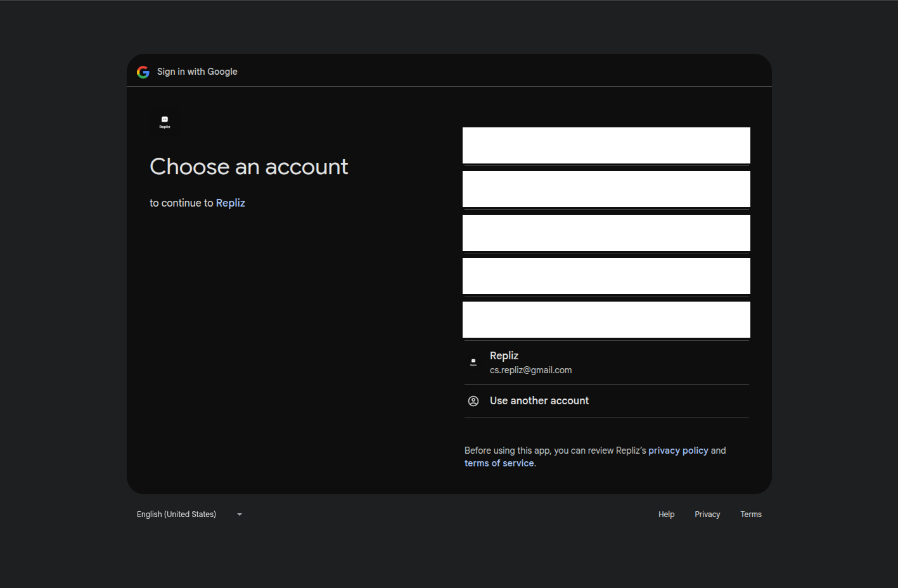Open the terms of service link

[x=499, y=463]
